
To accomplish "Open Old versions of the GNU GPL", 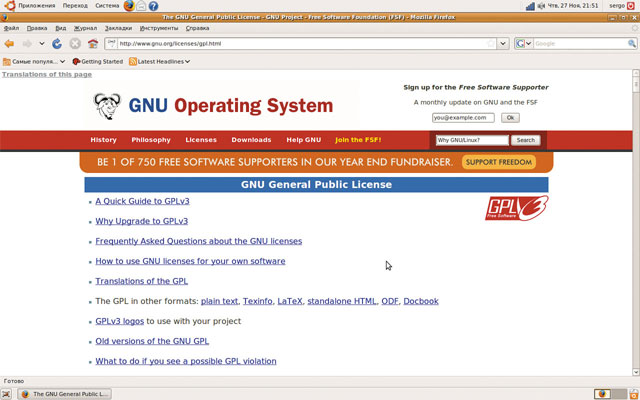I will [x=152, y=341].
